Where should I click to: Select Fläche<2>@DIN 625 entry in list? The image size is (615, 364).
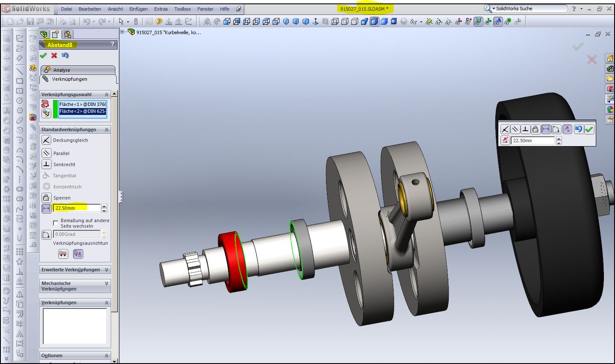click(82, 111)
